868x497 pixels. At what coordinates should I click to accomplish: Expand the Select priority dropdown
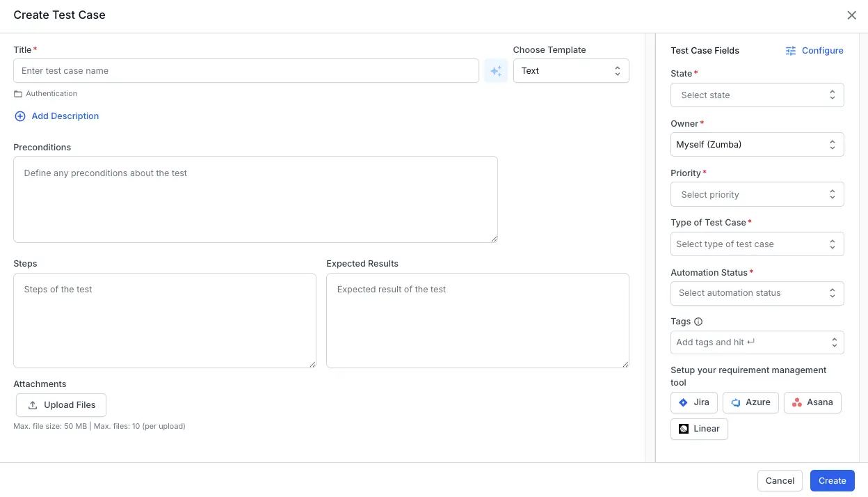757,195
